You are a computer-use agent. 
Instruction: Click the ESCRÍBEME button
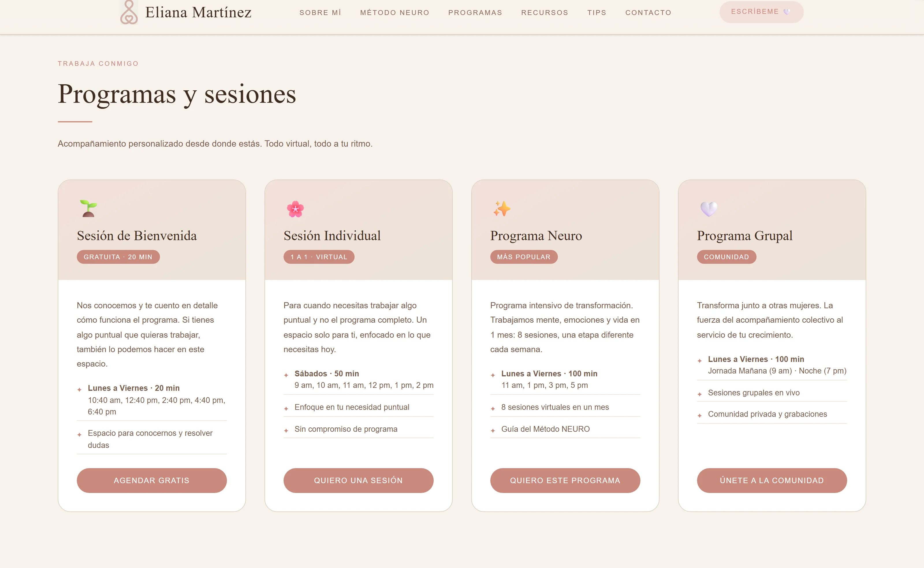coord(761,12)
